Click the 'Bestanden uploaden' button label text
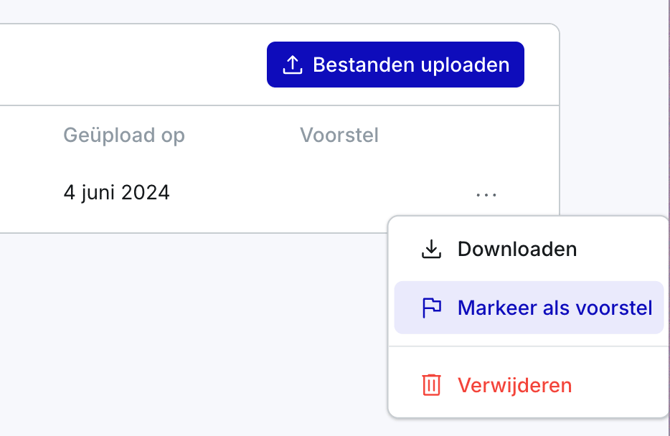Viewport: 670px width, 436px height. (411, 65)
